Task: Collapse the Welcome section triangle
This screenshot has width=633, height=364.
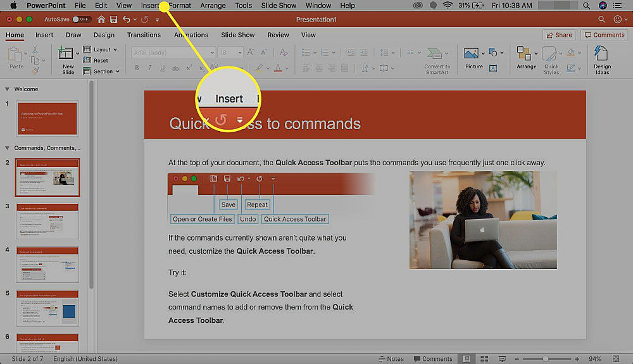Action: [7, 89]
